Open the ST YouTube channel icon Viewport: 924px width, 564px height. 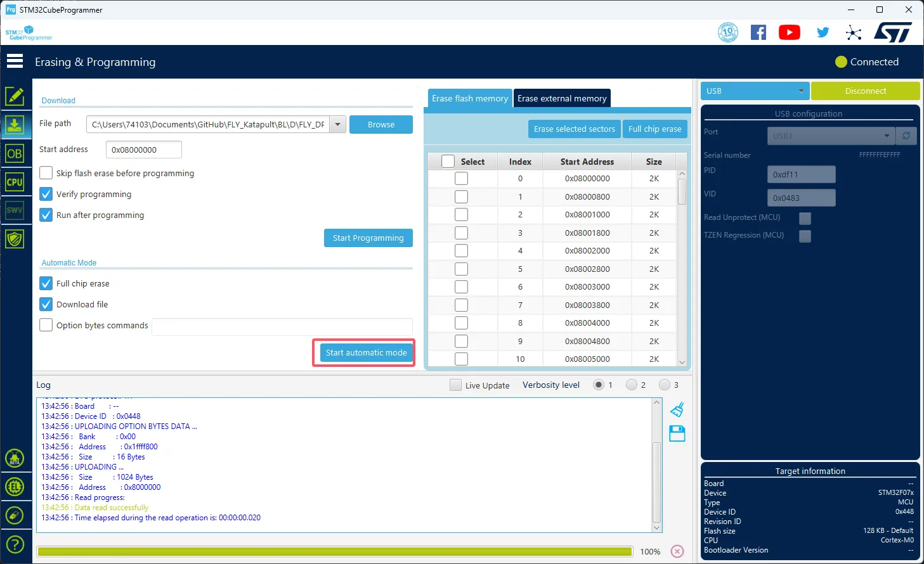[x=789, y=32]
